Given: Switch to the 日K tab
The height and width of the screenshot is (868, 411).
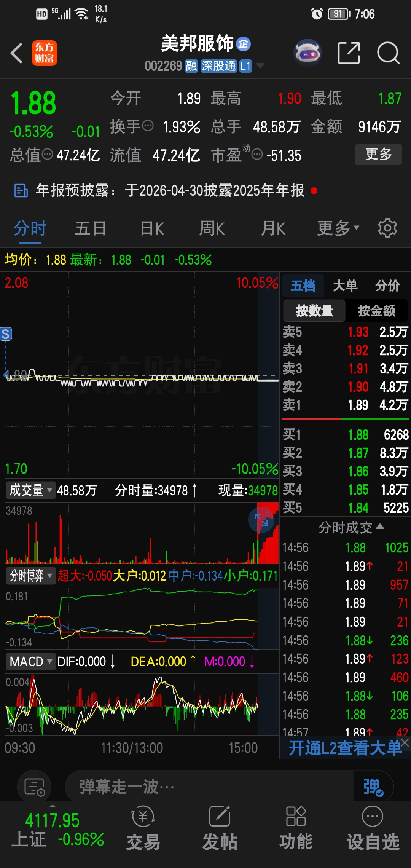Looking at the screenshot, I should click(x=152, y=228).
